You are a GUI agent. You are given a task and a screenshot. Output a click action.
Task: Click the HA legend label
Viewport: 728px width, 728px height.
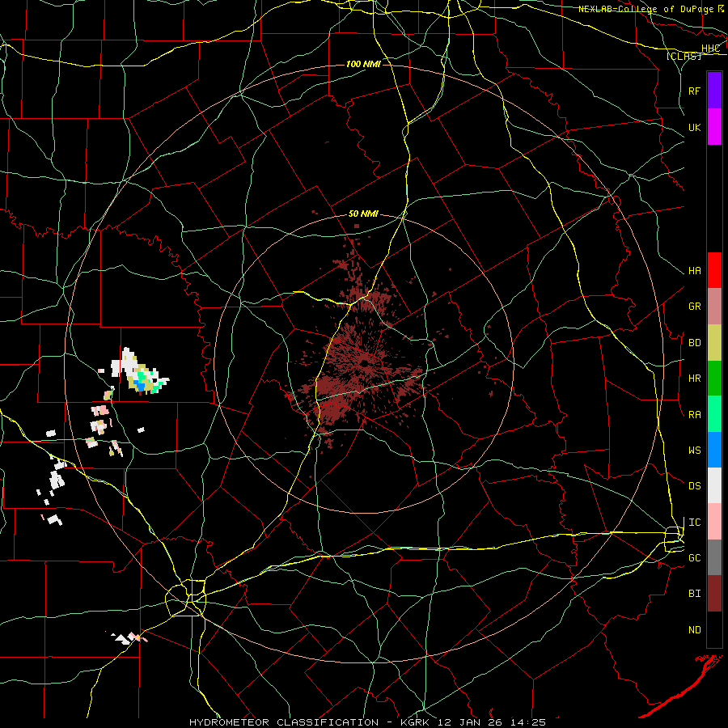point(695,271)
